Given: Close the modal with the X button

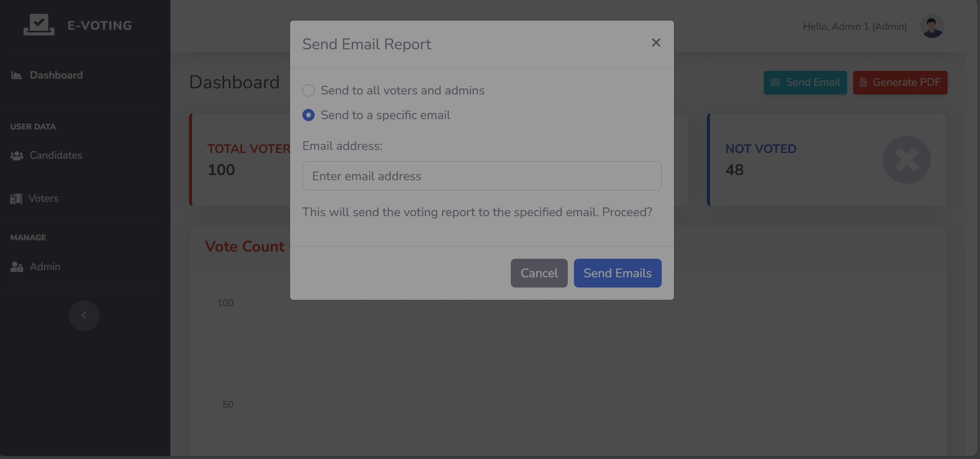Looking at the screenshot, I should click(656, 43).
